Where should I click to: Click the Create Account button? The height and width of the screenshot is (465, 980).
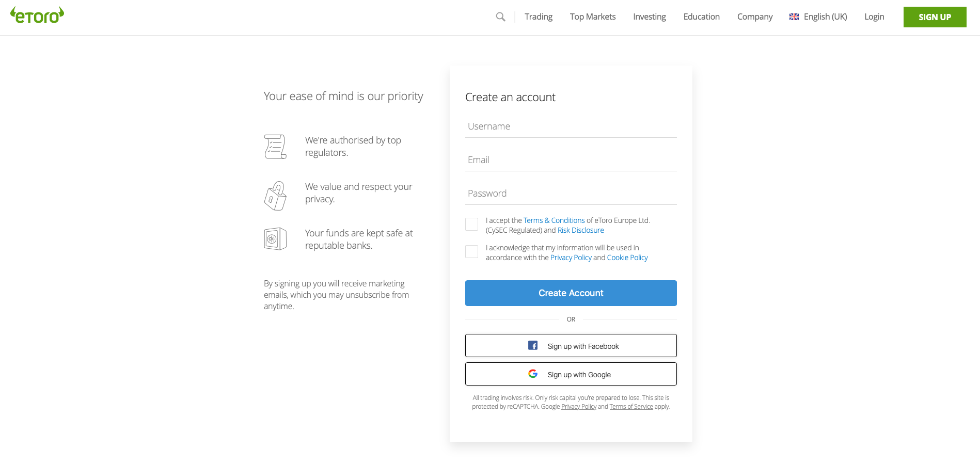coord(571,293)
